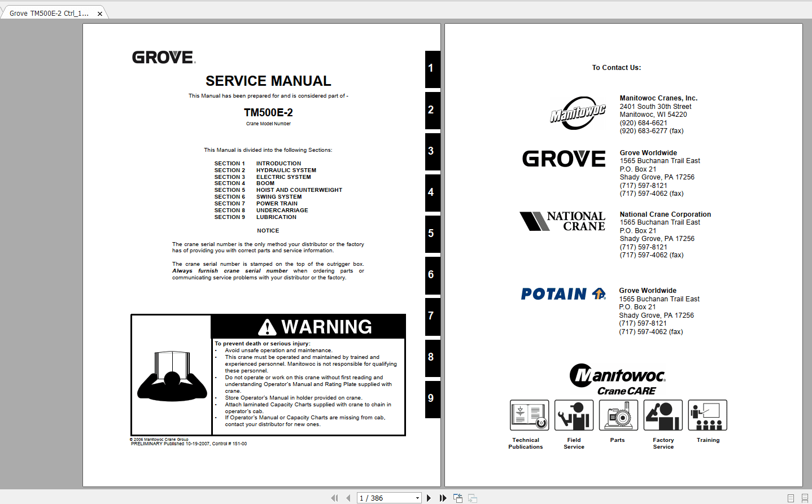The width and height of the screenshot is (812, 504).
Task: Click the Training icon
Action: click(707, 415)
